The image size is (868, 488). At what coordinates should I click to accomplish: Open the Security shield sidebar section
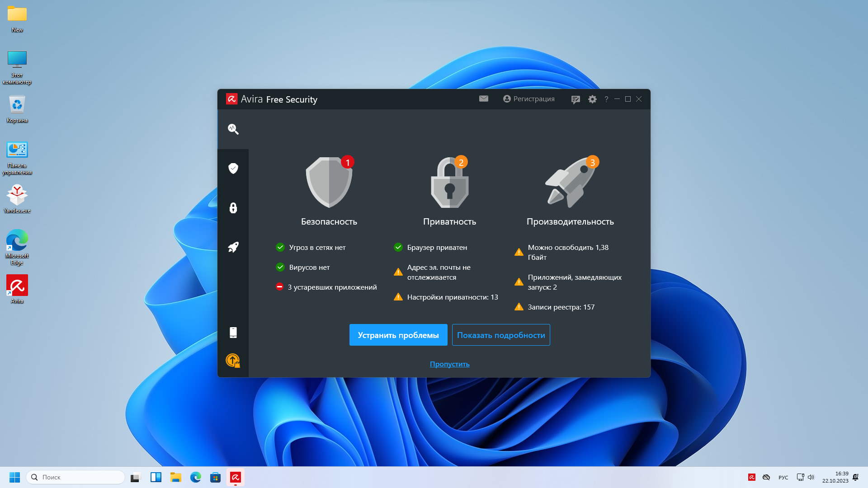233,169
